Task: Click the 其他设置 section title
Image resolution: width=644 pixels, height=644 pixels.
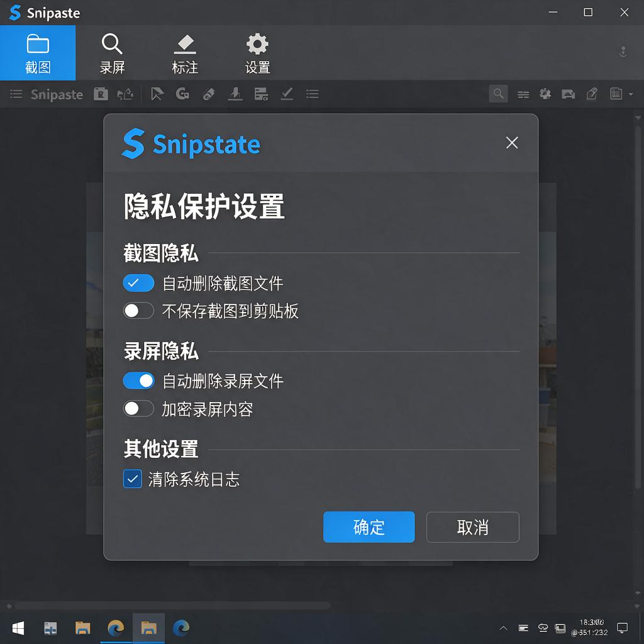Action: pyautogui.click(x=161, y=449)
